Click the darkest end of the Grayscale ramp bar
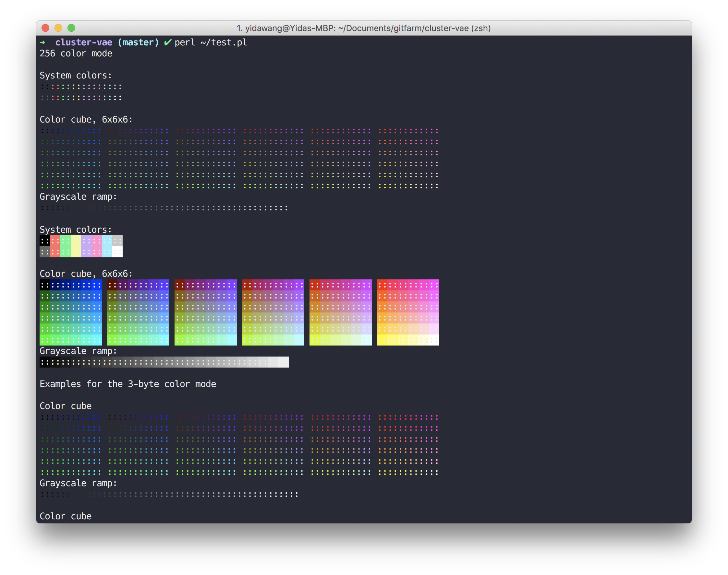The width and height of the screenshot is (728, 575). click(x=44, y=362)
